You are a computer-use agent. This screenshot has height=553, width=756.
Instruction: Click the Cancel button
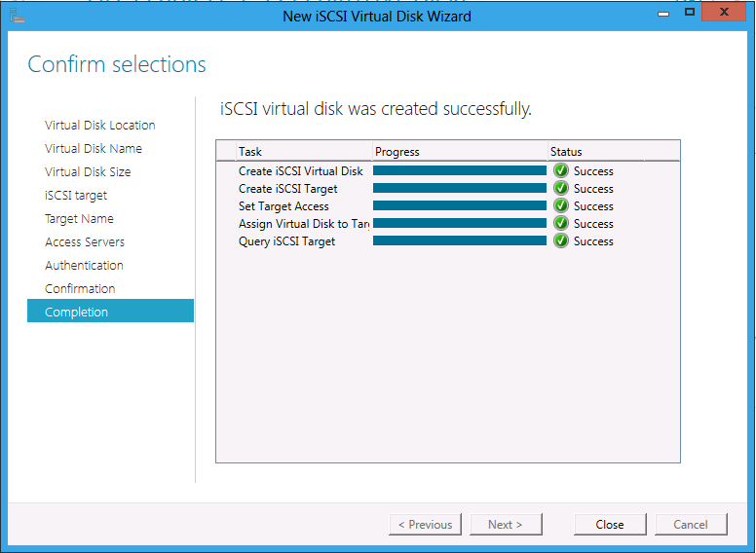(691, 524)
